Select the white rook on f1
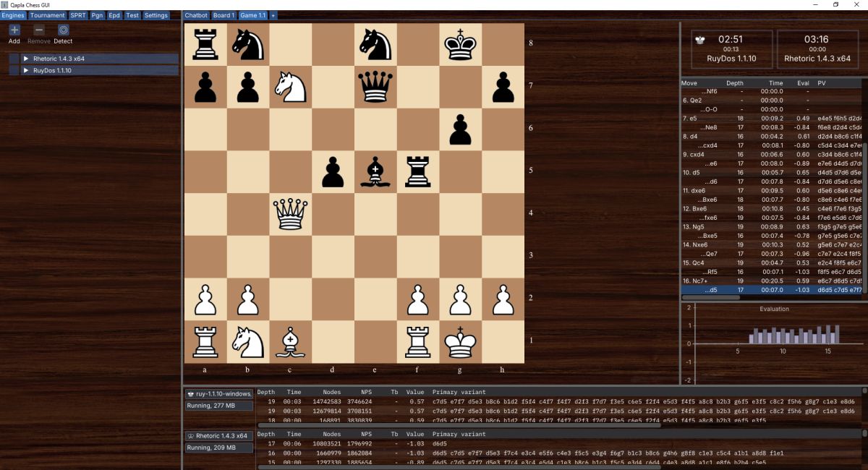868x470 pixels. pos(418,341)
